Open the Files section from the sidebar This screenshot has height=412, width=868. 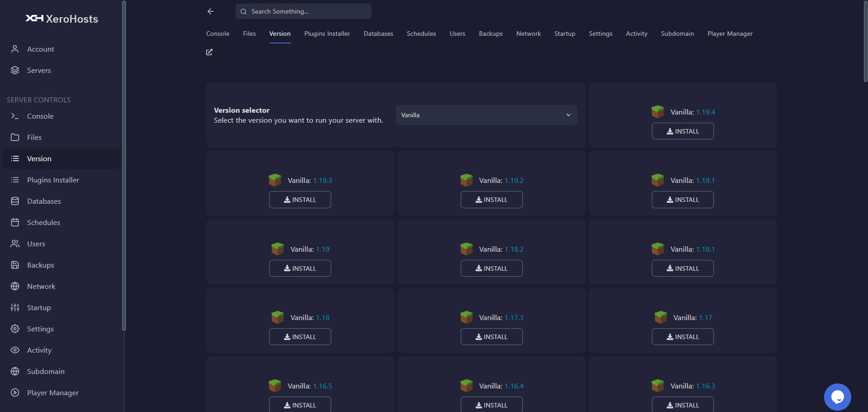click(x=15, y=137)
